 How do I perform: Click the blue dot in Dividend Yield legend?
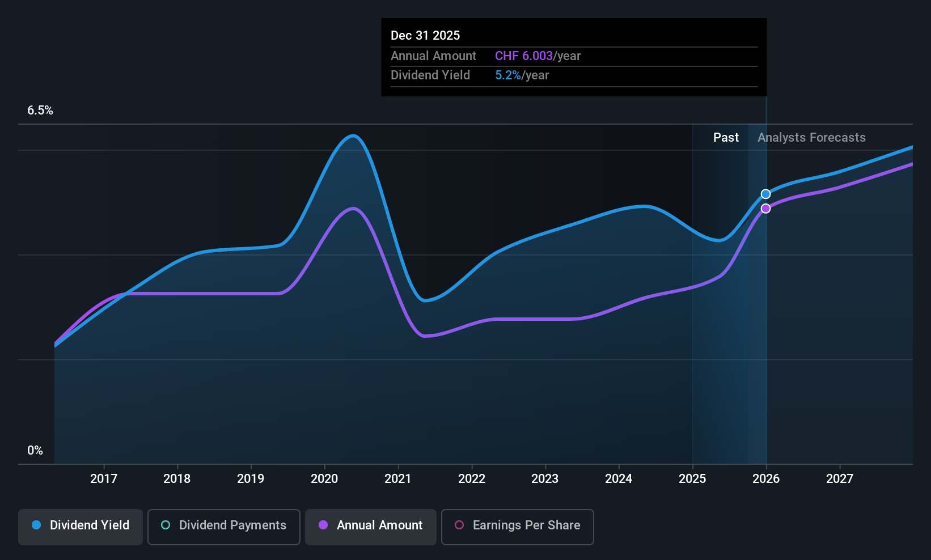coord(36,525)
